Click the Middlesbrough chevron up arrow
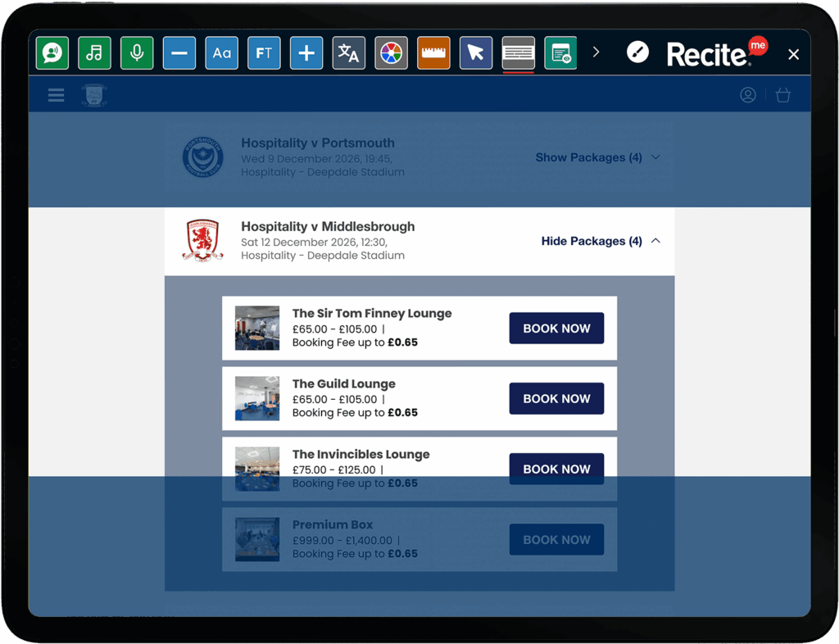The height and width of the screenshot is (644, 839). pos(655,241)
